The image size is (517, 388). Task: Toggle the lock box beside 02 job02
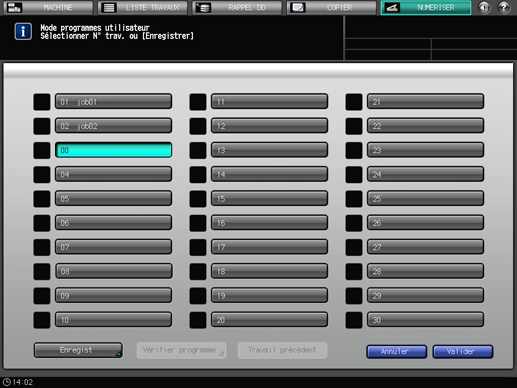42,126
